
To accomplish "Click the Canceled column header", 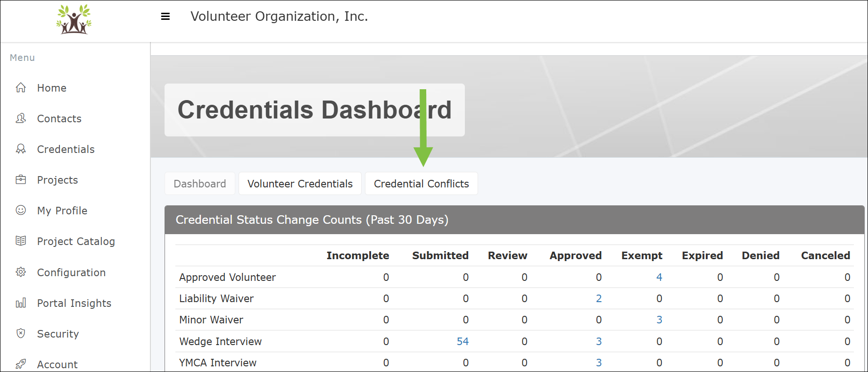I will click(x=826, y=255).
